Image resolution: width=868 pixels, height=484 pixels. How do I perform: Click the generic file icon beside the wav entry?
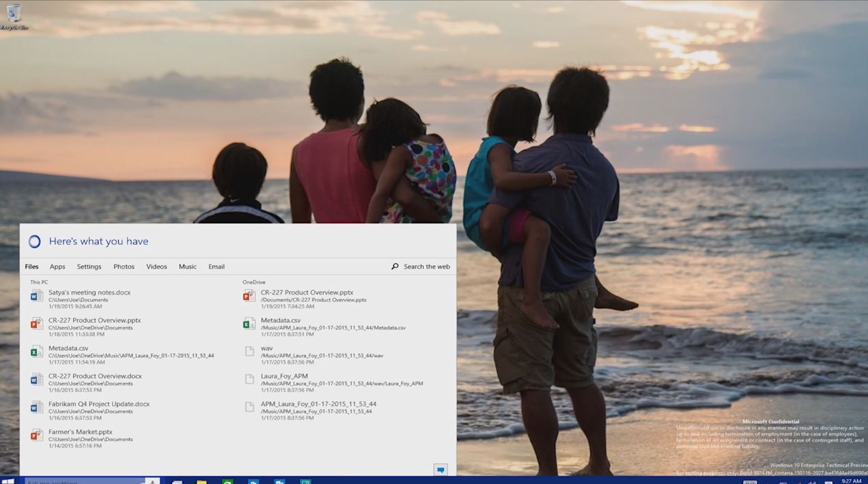click(249, 351)
